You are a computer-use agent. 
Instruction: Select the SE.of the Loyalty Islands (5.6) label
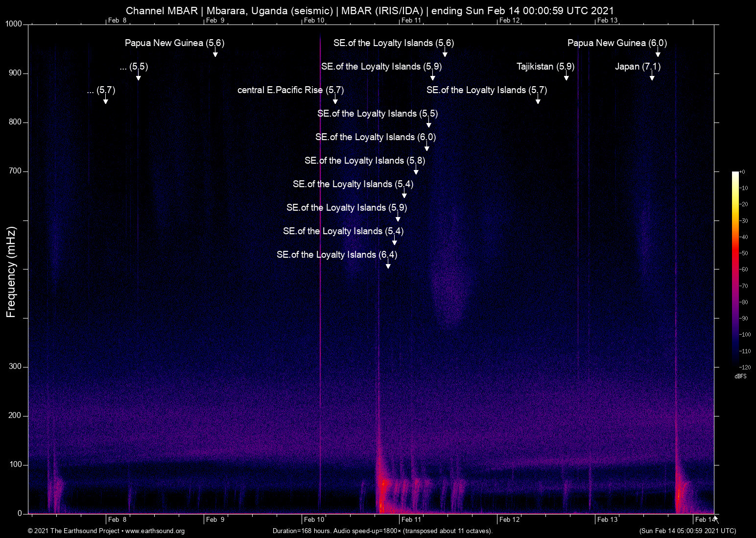[x=394, y=43]
